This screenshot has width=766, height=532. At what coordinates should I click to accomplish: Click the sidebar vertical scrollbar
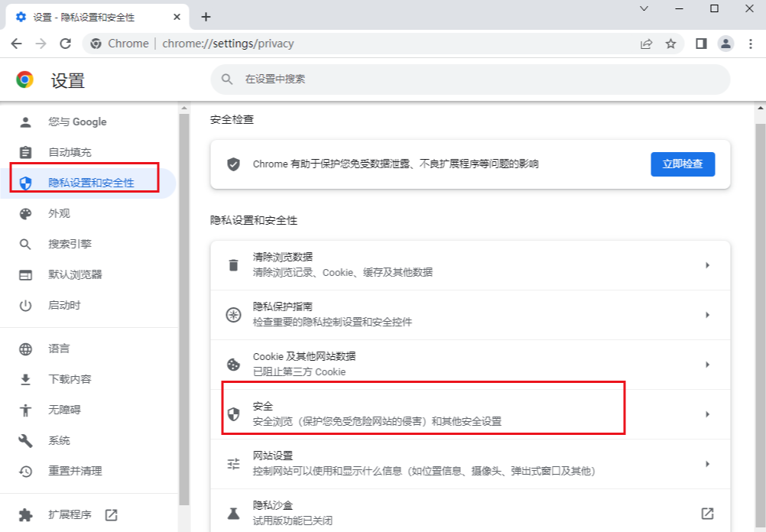point(184,310)
